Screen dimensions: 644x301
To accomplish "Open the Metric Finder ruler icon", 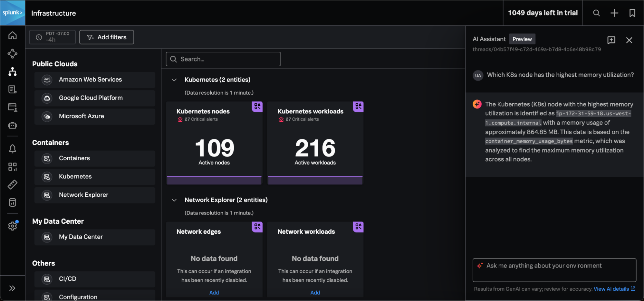I will pyautogui.click(x=13, y=184).
